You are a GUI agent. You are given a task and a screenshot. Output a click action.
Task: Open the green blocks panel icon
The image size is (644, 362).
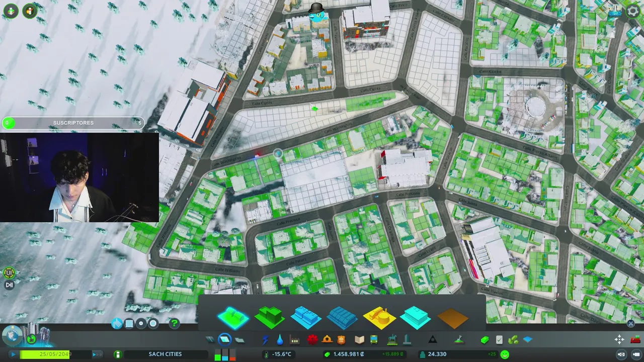pyautogui.click(x=513, y=340)
